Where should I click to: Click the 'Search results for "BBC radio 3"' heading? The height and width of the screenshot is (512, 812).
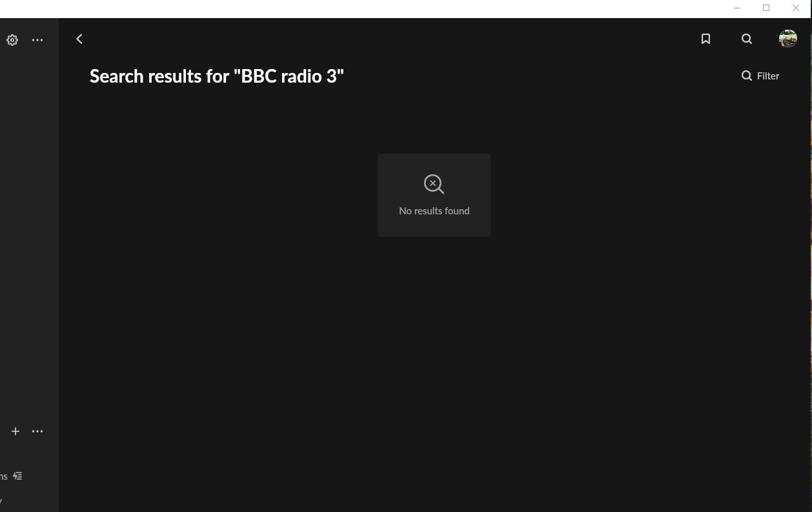pos(217,76)
